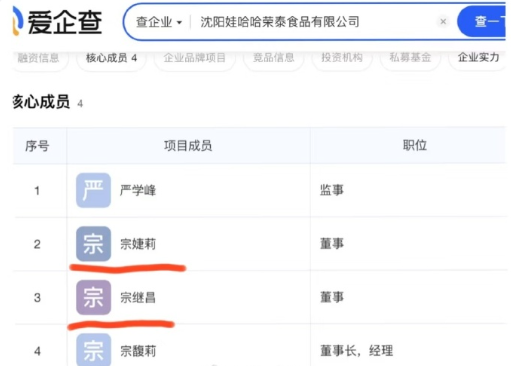This screenshot has height=366, width=511.
Task: Click the 宗 avatar icon for 宗馥莉
Action: tap(93, 350)
